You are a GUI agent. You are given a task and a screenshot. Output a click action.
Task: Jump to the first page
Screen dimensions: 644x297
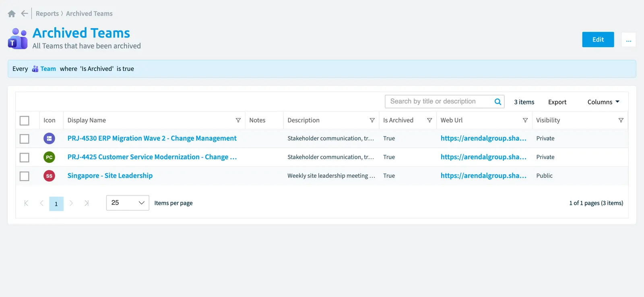click(x=26, y=203)
